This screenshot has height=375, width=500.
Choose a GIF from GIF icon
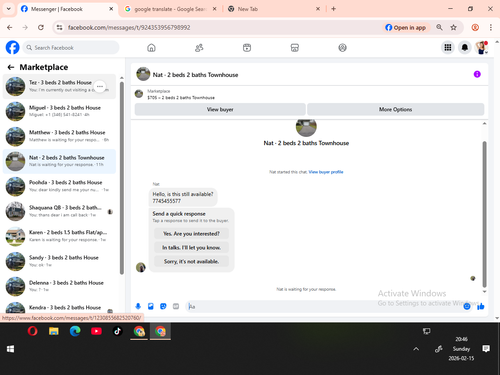tap(176, 306)
